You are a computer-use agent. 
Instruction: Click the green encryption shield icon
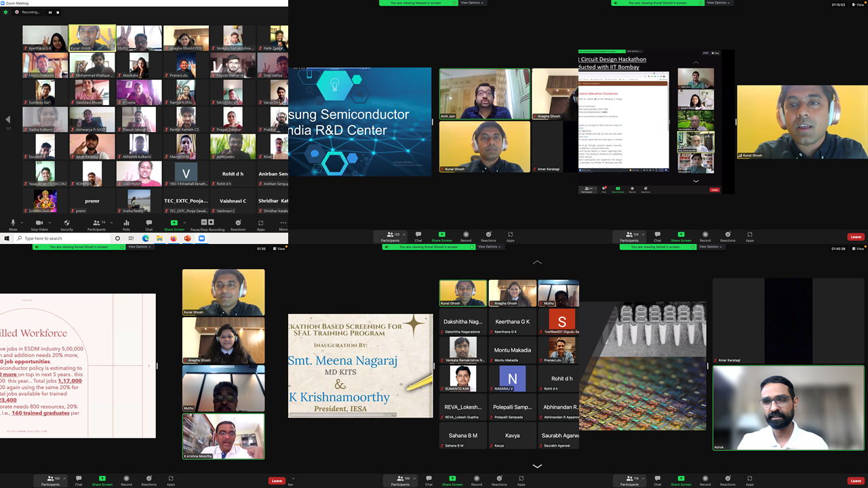point(6,12)
